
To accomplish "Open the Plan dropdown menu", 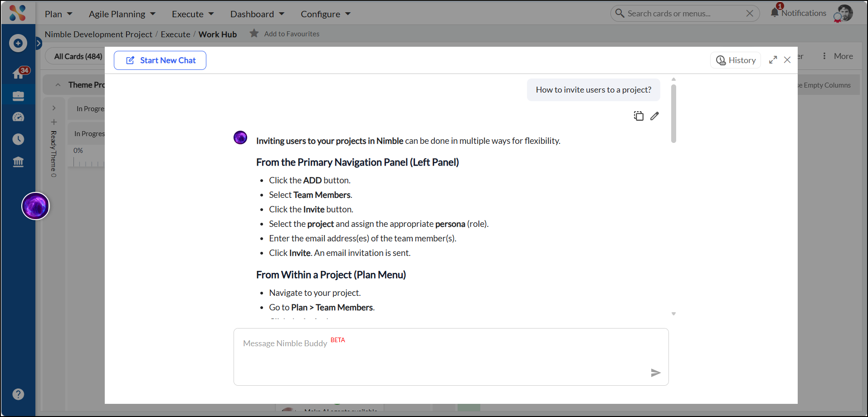I will [x=59, y=14].
